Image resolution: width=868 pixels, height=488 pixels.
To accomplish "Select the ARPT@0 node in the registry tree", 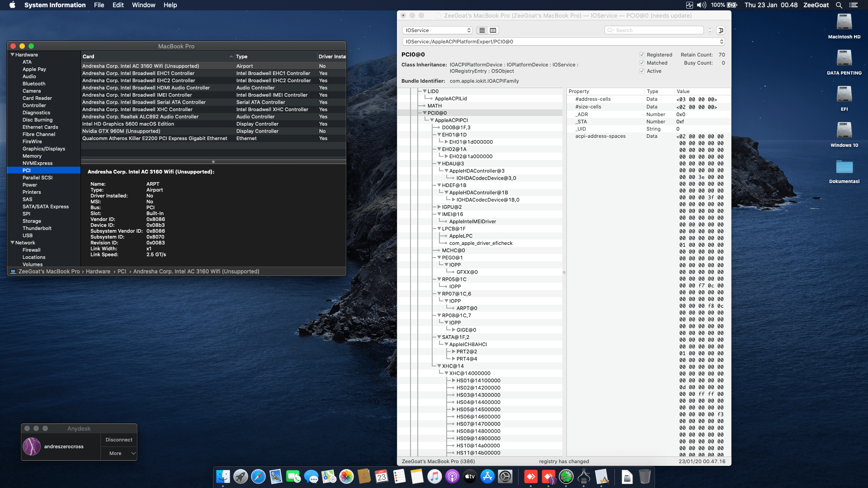I will tap(467, 308).
